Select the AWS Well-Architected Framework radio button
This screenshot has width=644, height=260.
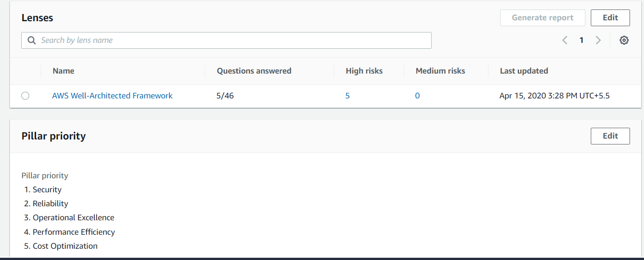pos(25,96)
